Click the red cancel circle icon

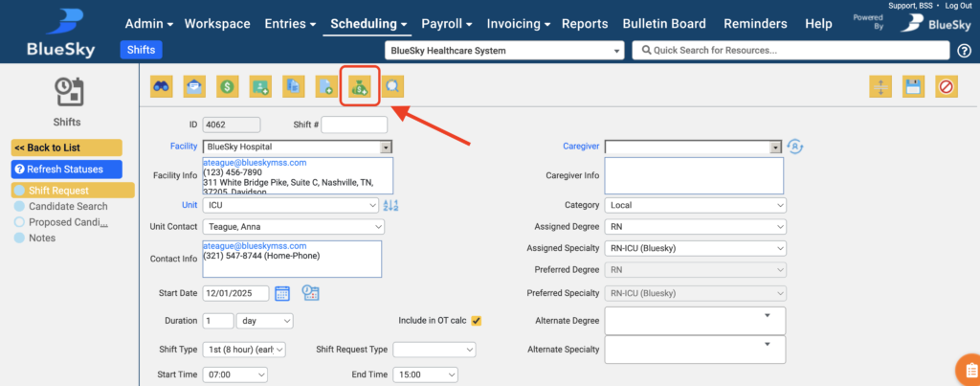[x=946, y=88]
